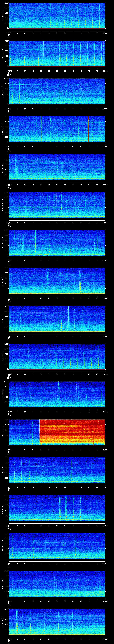
Task: Click Frequency (Hz) axis label of 4:42:00 panel
Action: [3, 432]
